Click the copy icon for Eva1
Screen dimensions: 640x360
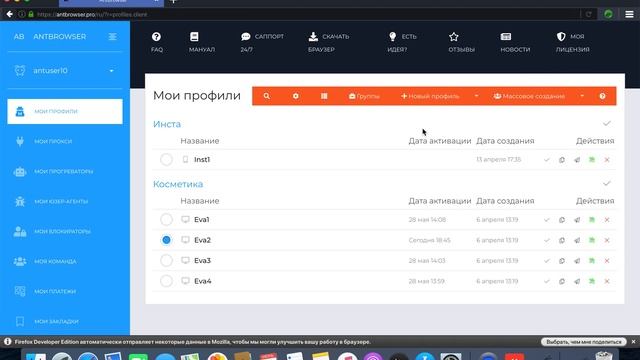point(562,220)
